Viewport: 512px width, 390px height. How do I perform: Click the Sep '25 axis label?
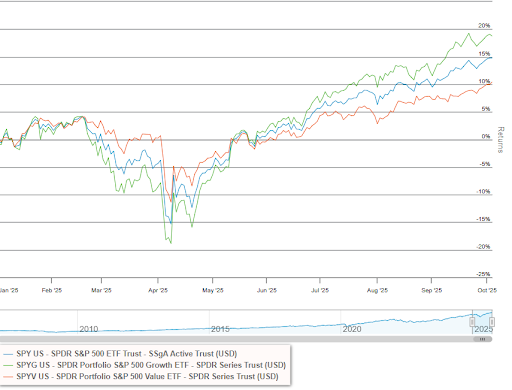(432, 290)
